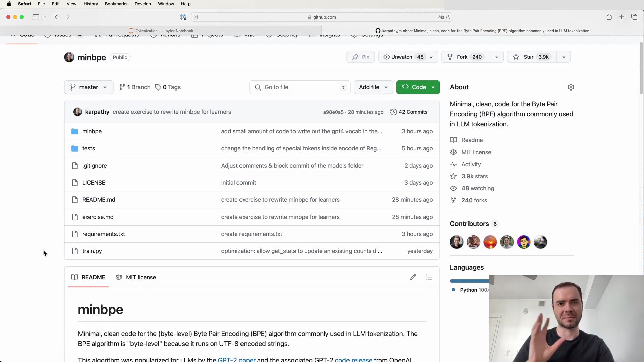This screenshot has height=362, width=644.
Task: Click the Safari sidebar toggle icon
Action: tap(36, 17)
